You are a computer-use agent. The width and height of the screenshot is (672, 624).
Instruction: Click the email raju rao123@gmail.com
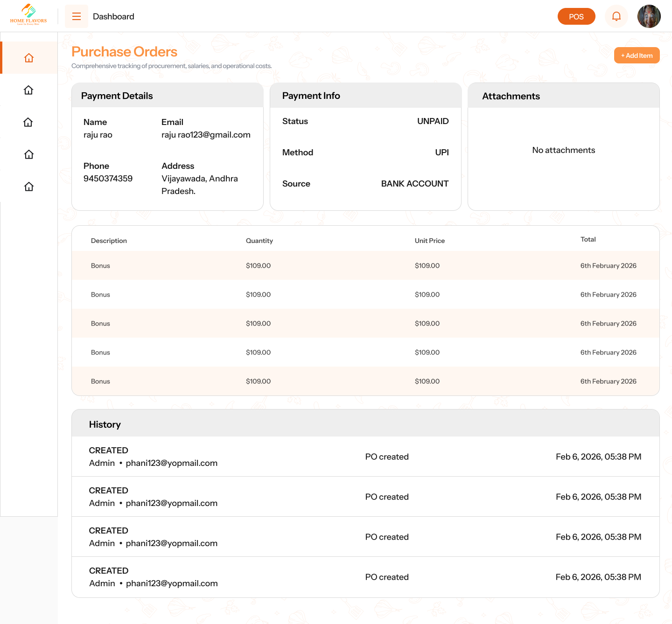click(x=206, y=135)
